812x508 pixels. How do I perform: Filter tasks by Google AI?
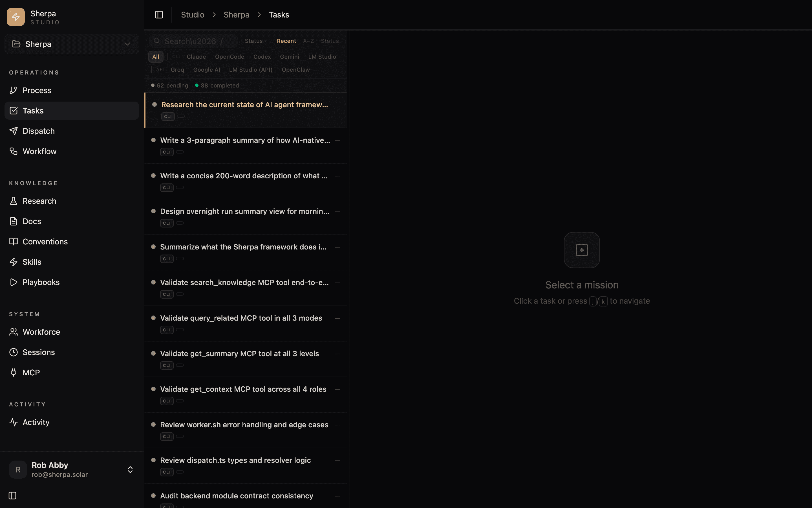[x=207, y=70]
